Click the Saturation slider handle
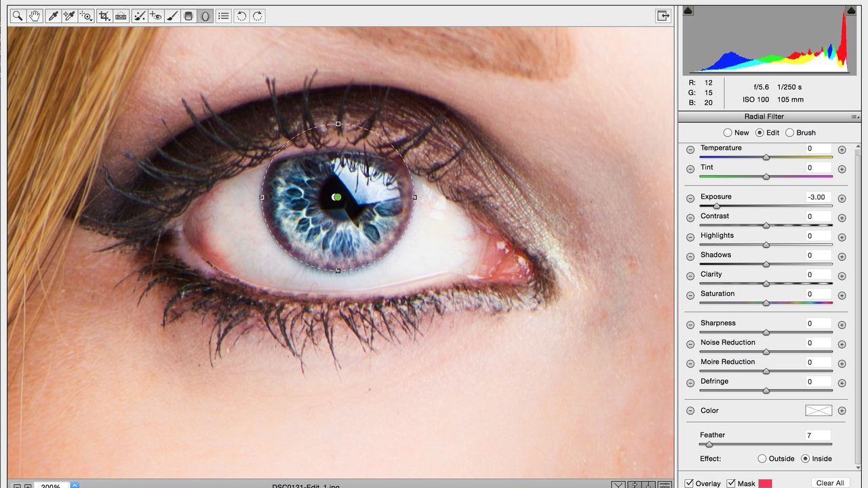Viewport: 868px width, 488px height. [x=766, y=303]
